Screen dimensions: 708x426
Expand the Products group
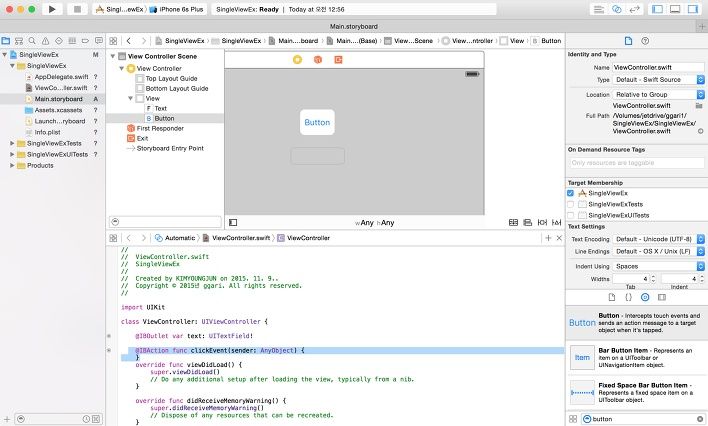(x=12, y=165)
